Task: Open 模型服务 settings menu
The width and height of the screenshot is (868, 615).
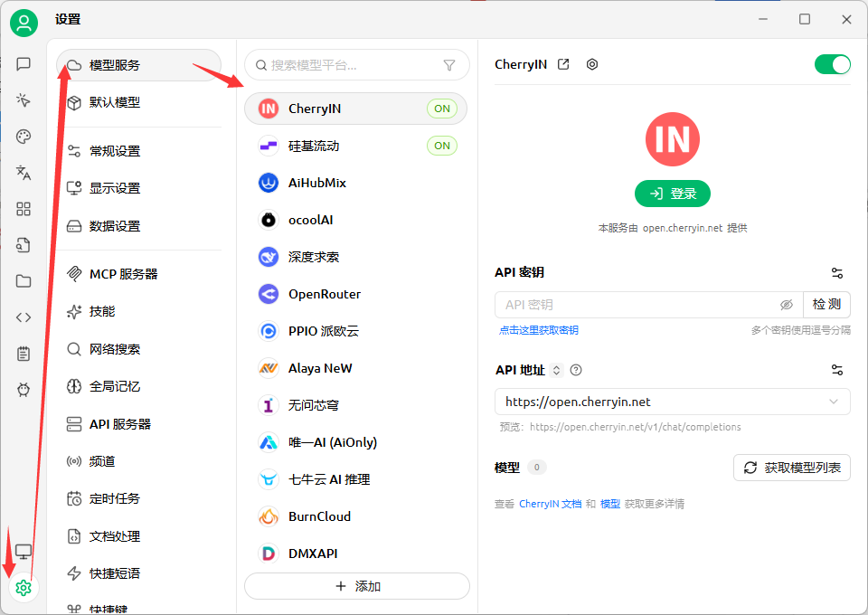Action: click(138, 65)
